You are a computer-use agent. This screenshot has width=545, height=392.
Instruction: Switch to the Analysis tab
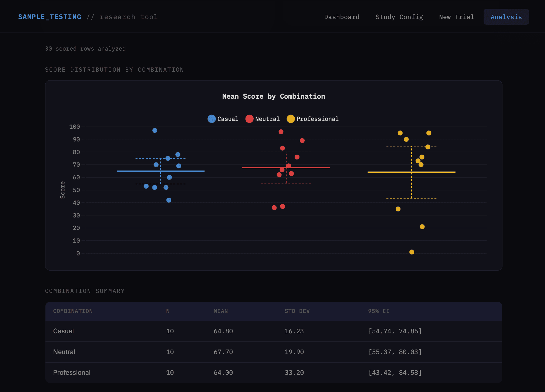pyautogui.click(x=506, y=17)
